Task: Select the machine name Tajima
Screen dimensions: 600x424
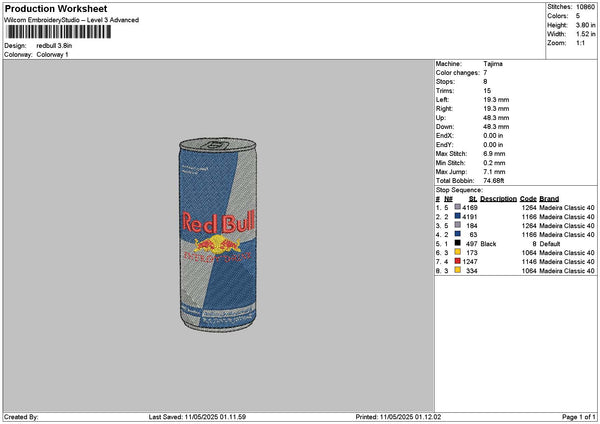Action: [x=493, y=64]
